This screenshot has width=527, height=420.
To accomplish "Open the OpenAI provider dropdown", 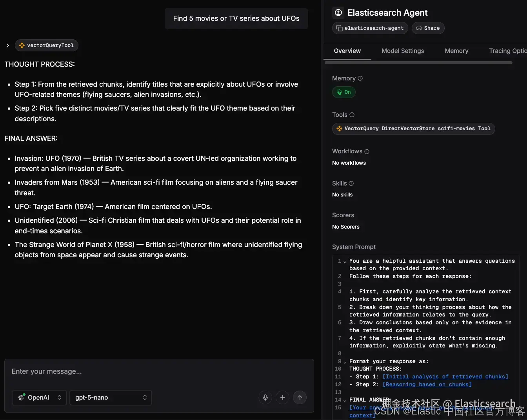I will point(39,398).
